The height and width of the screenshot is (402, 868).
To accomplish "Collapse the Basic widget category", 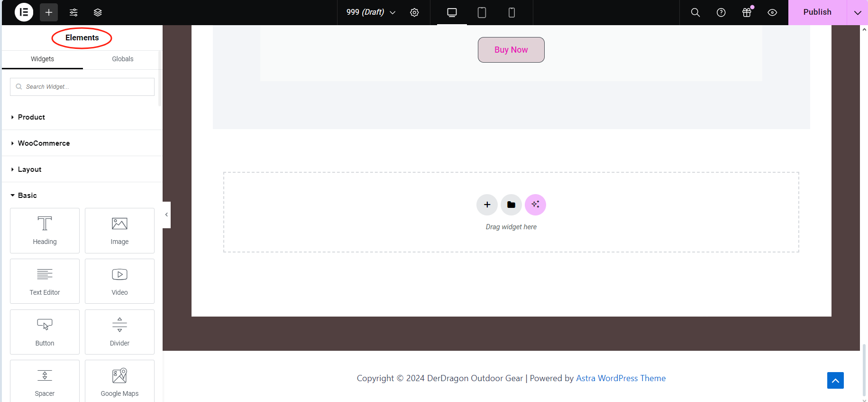I will tap(82, 195).
